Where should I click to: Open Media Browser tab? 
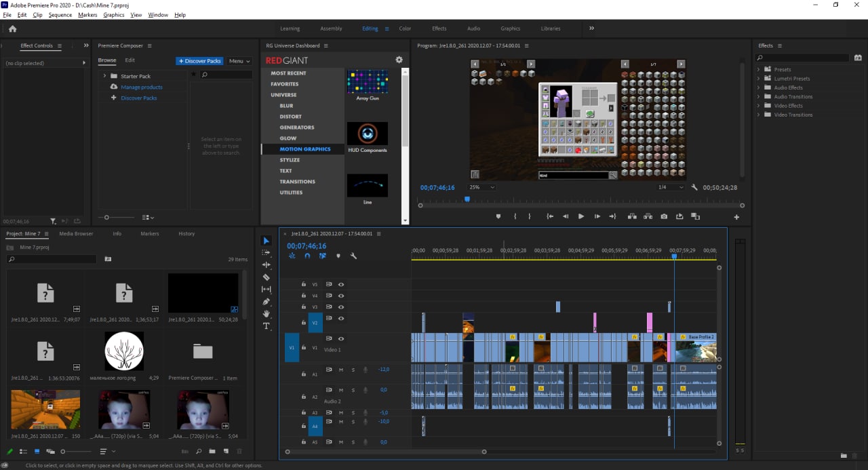pos(76,233)
